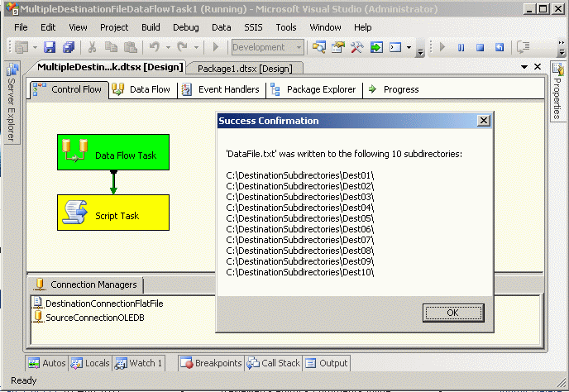Open Properties Window toolbar icon

(x=337, y=47)
